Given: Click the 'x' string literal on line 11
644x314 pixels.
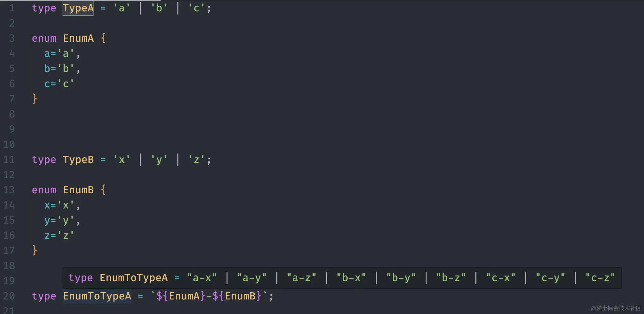Looking at the screenshot, I should click(122, 160).
